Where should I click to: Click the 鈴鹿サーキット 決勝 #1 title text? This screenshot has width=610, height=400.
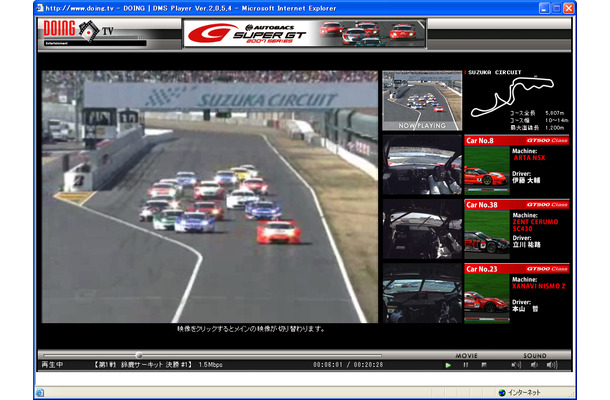[143, 365]
